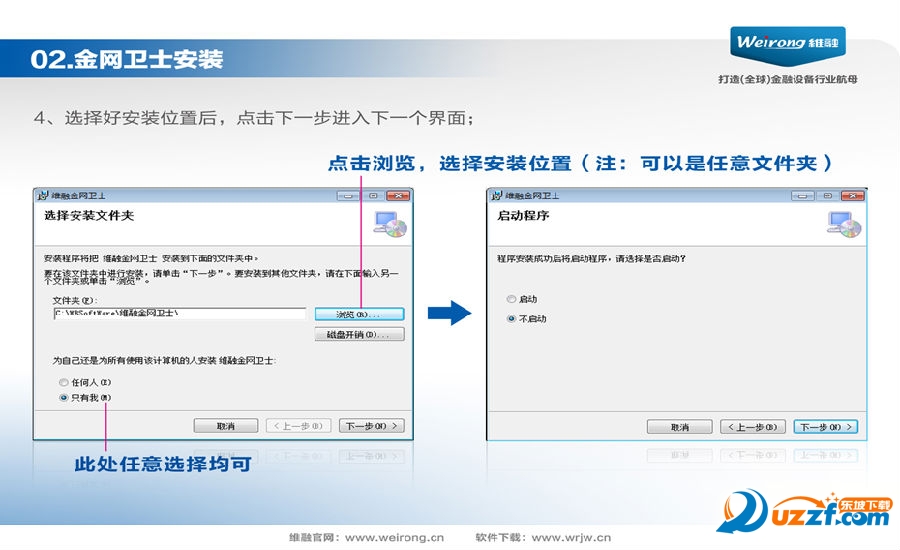Minimize the 启动程序 installer window
This screenshot has width=900, height=550.
pyautogui.click(x=802, y=196)
